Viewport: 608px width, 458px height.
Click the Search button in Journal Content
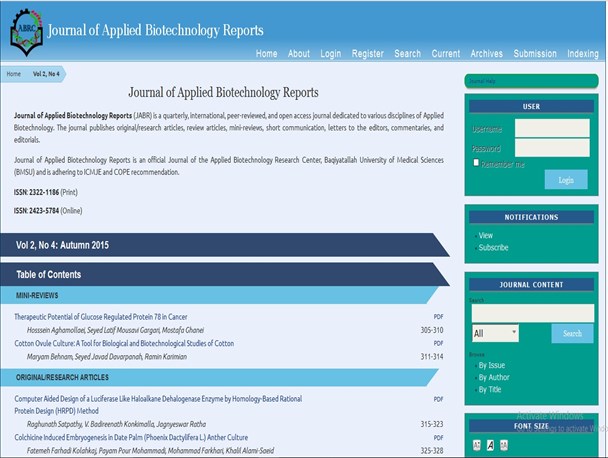[x=572, y=333]
